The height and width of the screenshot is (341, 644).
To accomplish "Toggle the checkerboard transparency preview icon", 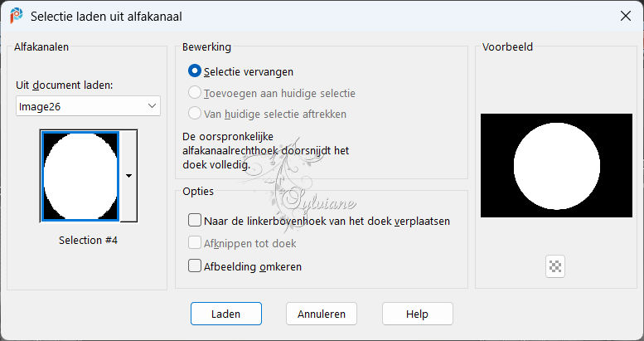I will (x=555, y=266).
